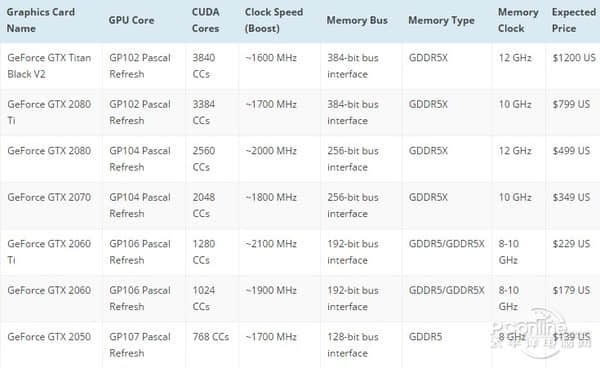Click the CUDA Cores column header
The height and width of the screenshot is (368, 600).
tap(205, 20)
